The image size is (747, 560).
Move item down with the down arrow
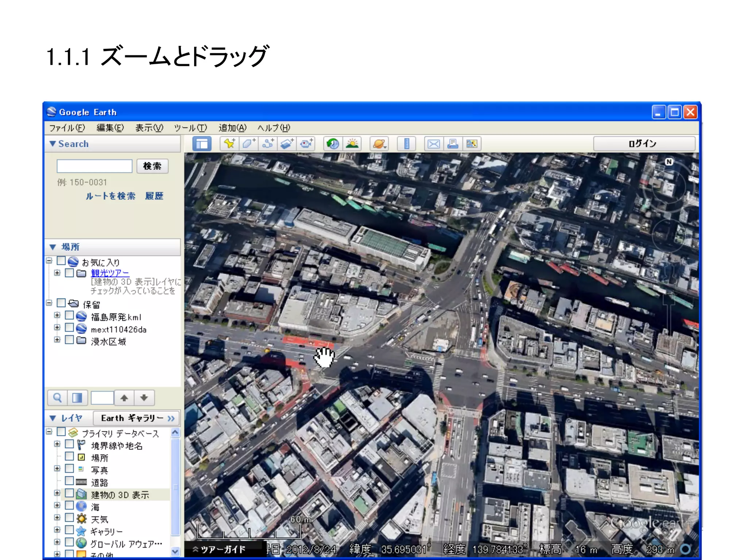click(144, 397)
